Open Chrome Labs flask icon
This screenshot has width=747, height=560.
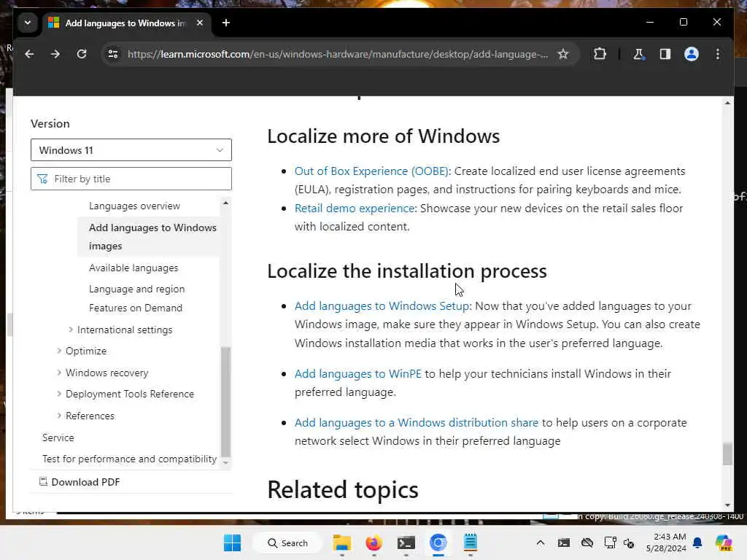[638, 54]
